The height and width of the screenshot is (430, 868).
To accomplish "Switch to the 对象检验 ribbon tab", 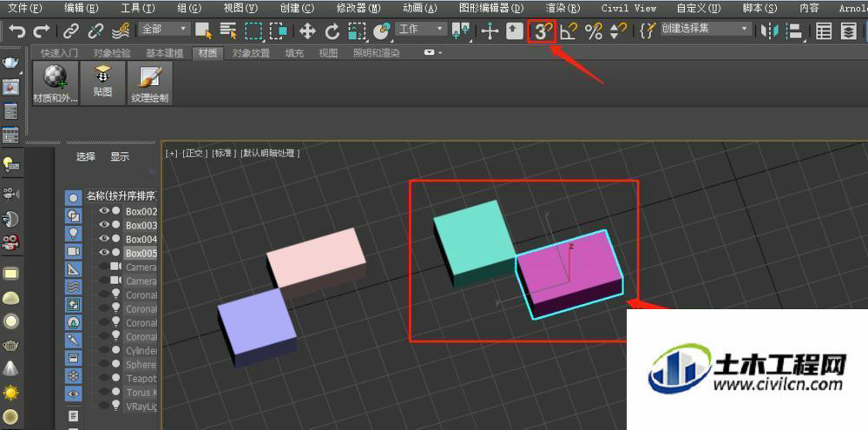I will coord(112,53).
